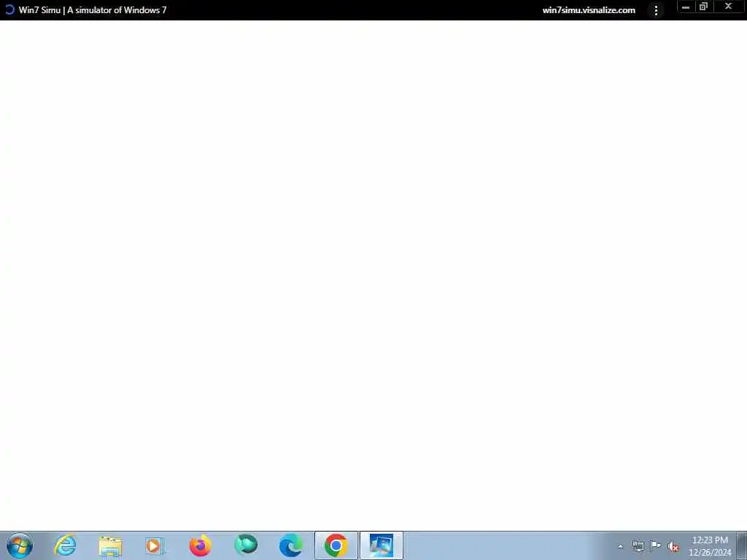Click the win7simu.visnalize.com address text
This screenshot has width=747, height=560.
(589, 10)
